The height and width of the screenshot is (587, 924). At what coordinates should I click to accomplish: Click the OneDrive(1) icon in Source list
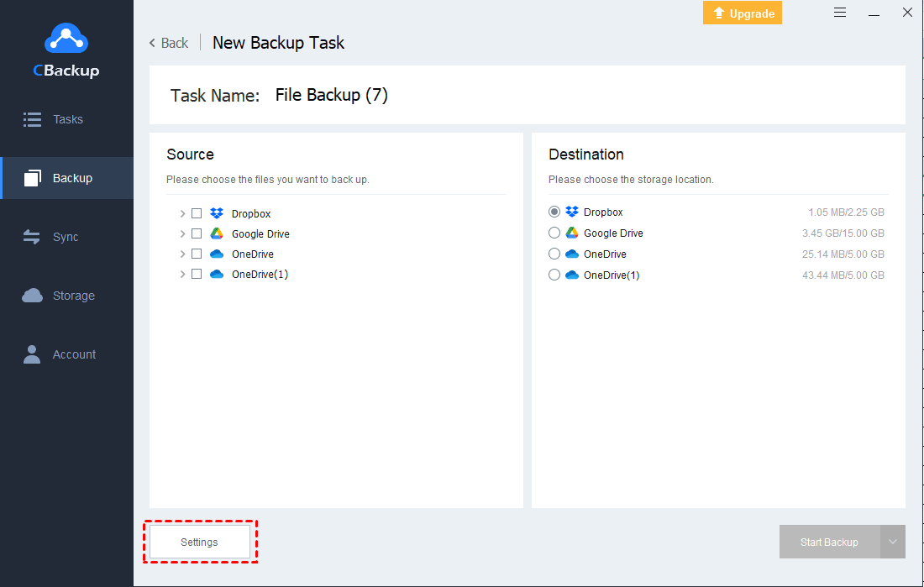(x=217, y=274)
